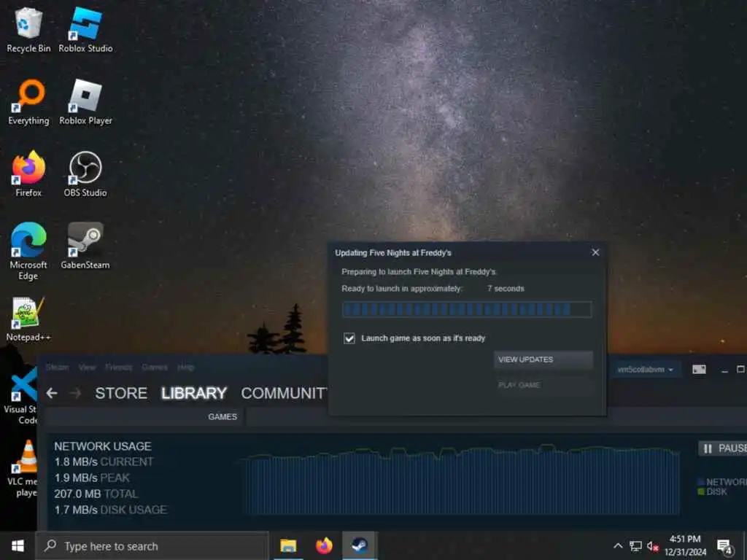
Task: Show hidden system tray icons
Action: (618, 545)
